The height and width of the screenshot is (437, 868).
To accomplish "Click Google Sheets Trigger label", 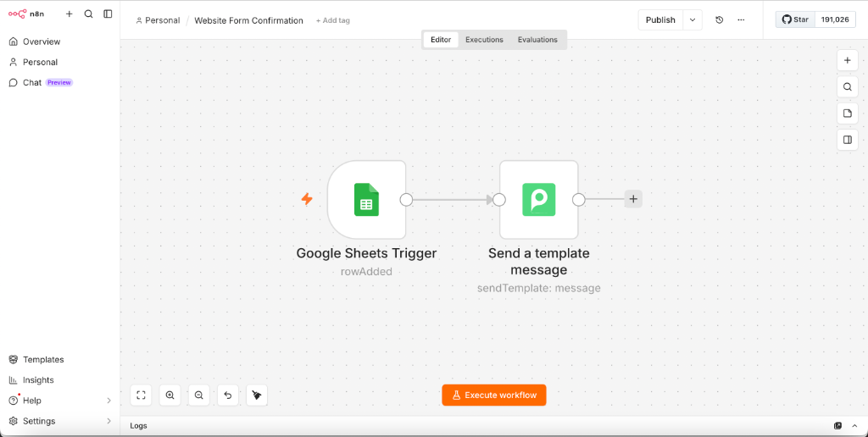I will pos(366,253).
